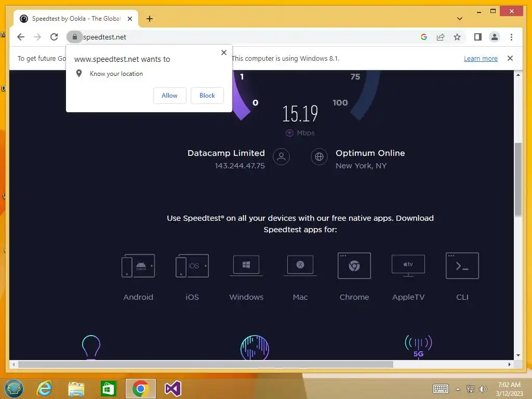Click the site padlock icon
The image size is (532, 399).
(75, 37)
